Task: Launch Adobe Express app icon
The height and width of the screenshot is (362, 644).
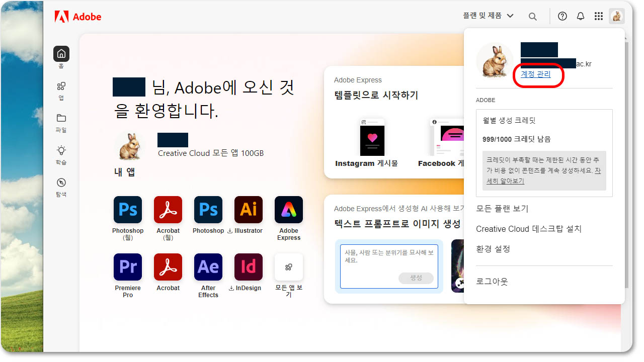Action: click(289, 210)
